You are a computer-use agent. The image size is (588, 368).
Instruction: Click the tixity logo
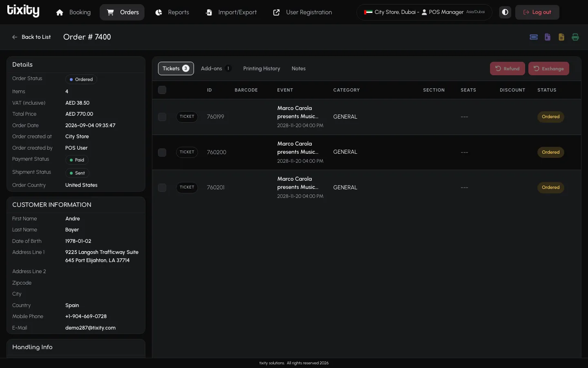(x=23, y=11)
